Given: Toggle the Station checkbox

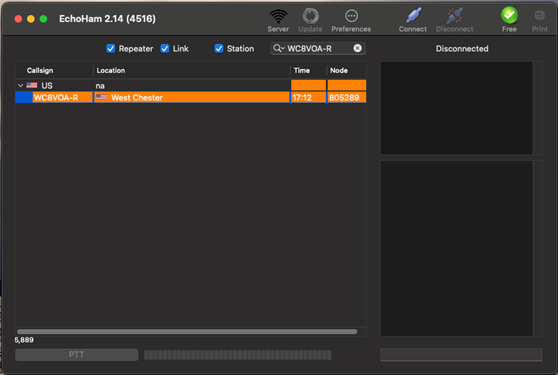Looking at the screenshot, I should coord(219,48).
